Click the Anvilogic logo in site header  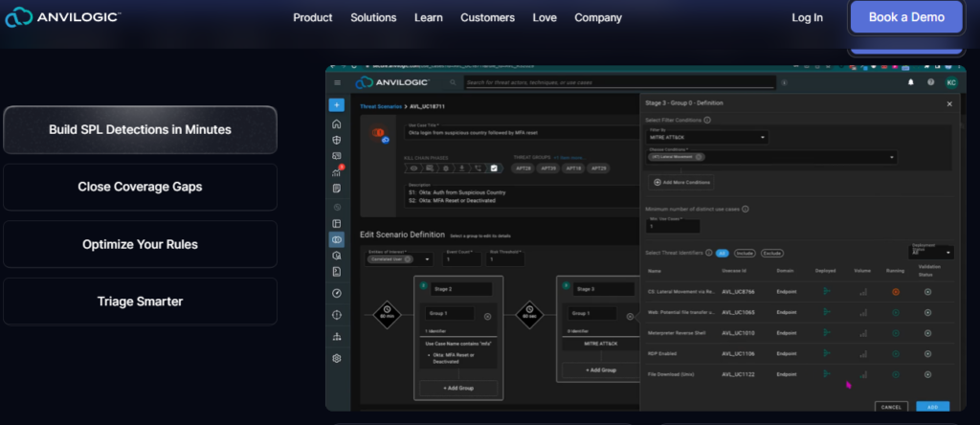[63, 17]
